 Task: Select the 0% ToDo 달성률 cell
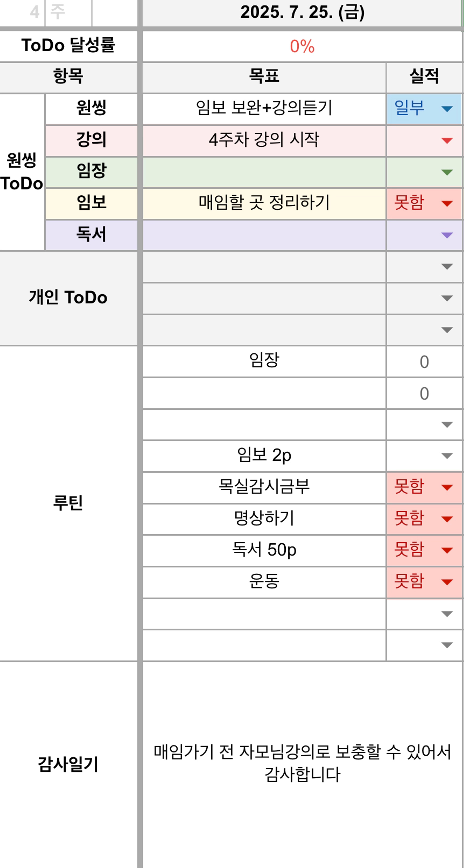(302, 46)
